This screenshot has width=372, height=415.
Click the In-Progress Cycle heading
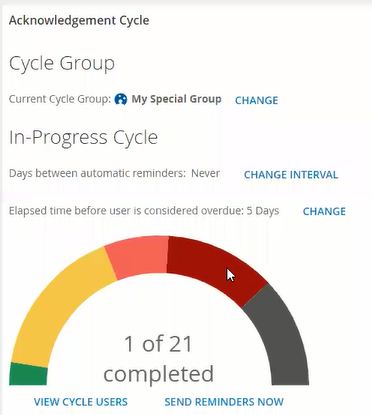[83, 137]
